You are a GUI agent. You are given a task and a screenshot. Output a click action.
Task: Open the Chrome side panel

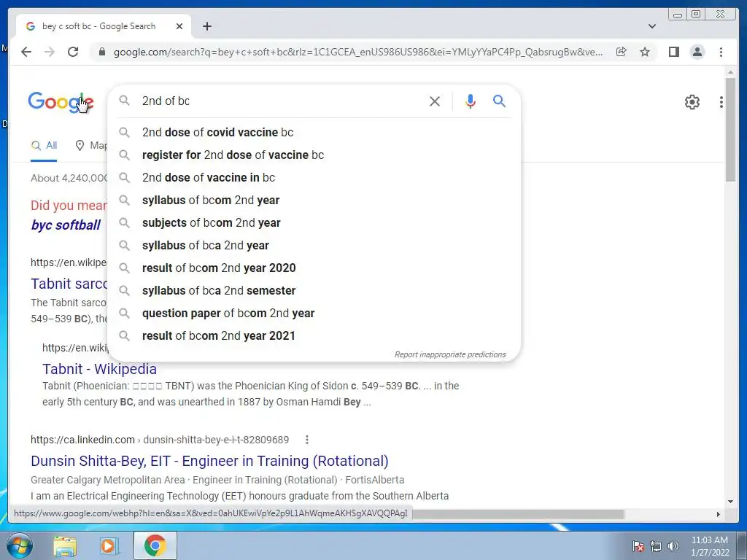(x=673, y=52)
